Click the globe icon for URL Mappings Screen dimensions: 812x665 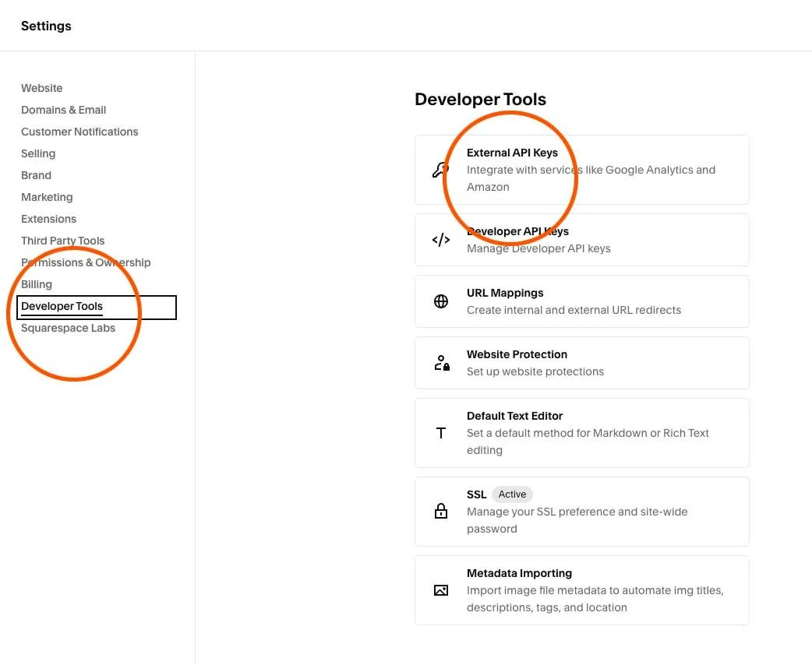441,301
